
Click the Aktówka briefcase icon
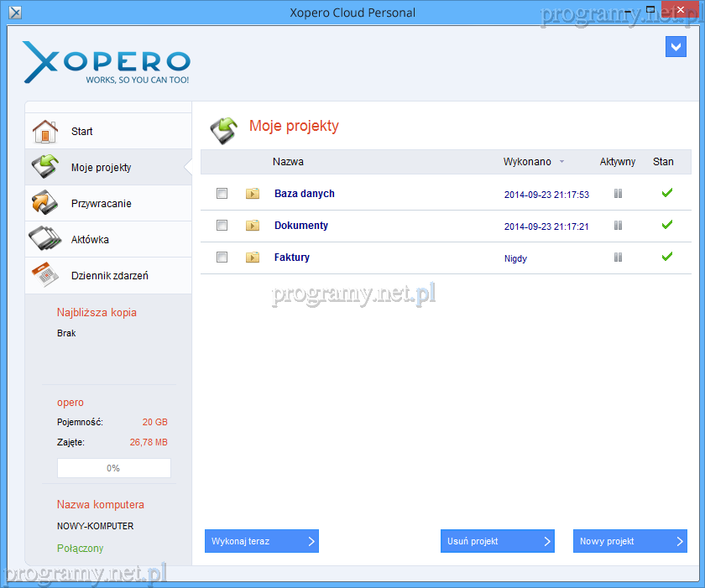pyautogui.click(x=44, y=240)
